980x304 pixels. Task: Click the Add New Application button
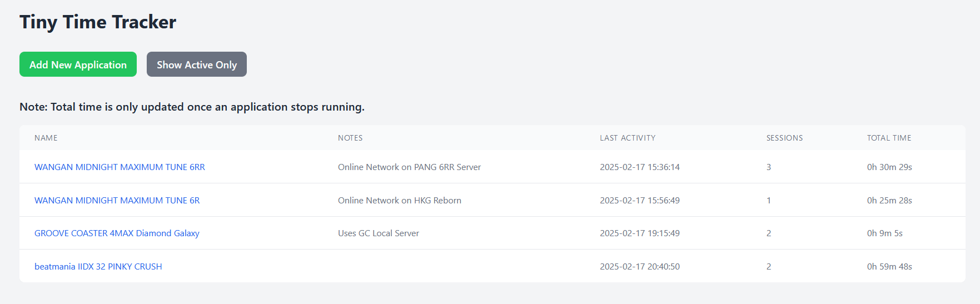click(x=78, y=64)
